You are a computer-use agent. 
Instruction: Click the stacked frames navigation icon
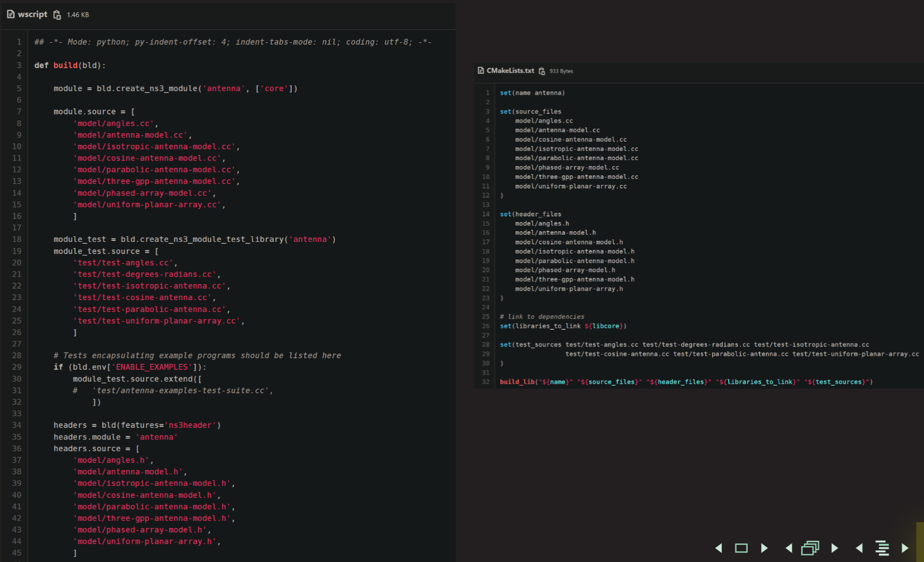point(810,548)
